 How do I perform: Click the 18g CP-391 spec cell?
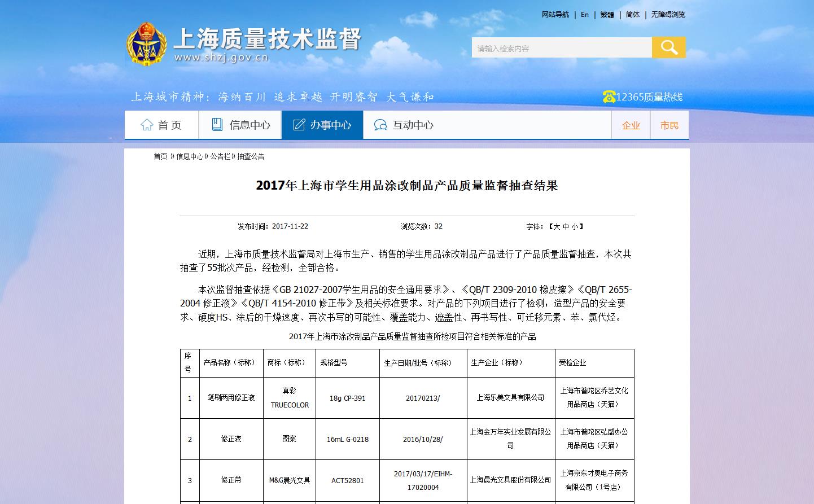click(347, 398)
